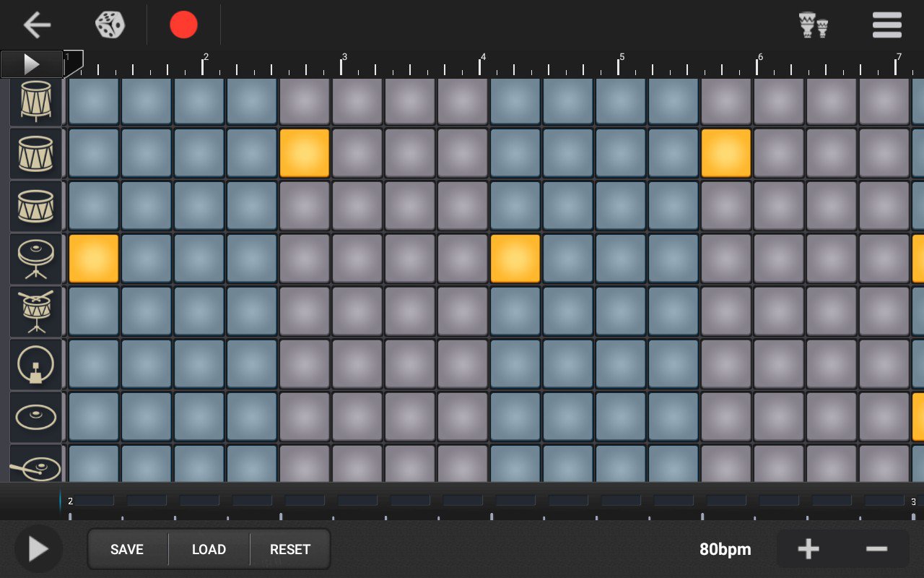Click the LOAD button
Screen dimensions: 924x578
pos(209,550)
